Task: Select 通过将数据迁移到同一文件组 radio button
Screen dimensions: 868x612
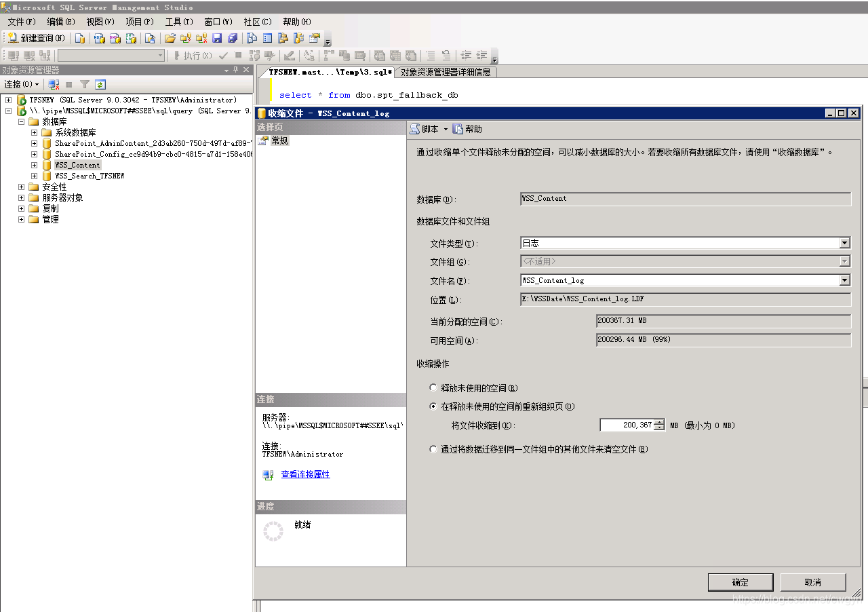Action: point(434,449)
